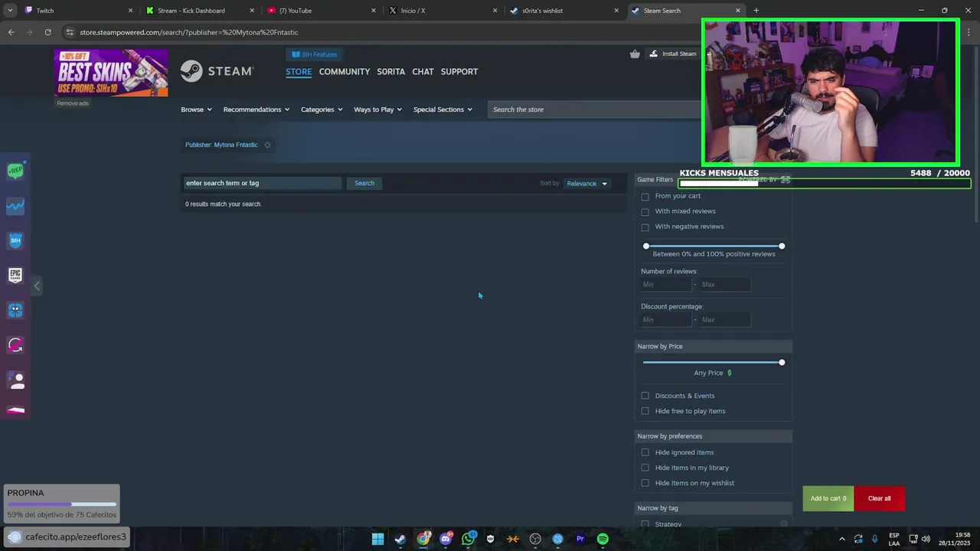This screenshot has height=551, width=980.
Task: Show hidden system tray icons
Action: tap(842, 539)
